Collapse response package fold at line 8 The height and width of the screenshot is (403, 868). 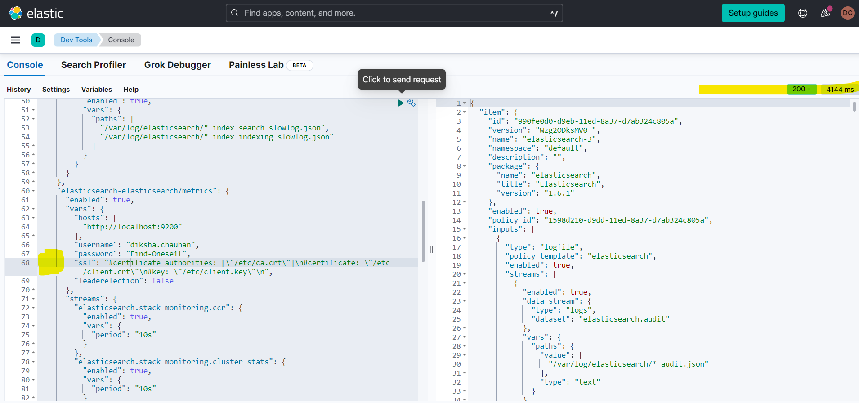(x=465, y=166)
